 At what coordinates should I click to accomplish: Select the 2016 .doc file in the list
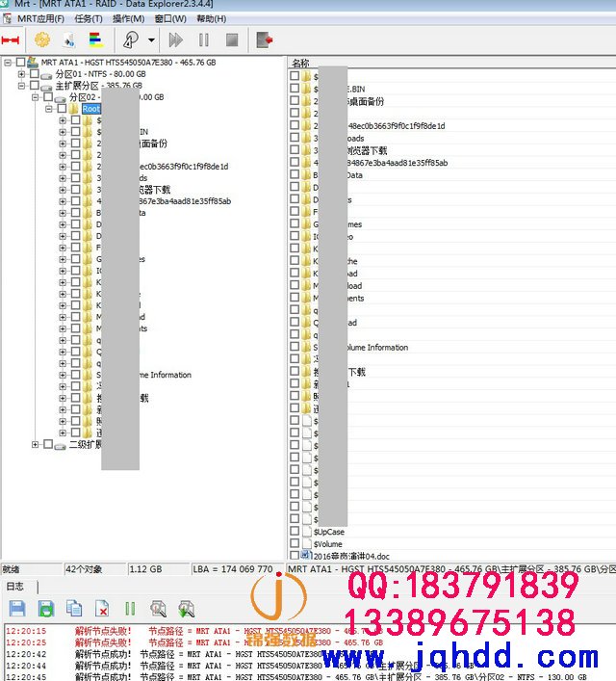coord(351,556)
